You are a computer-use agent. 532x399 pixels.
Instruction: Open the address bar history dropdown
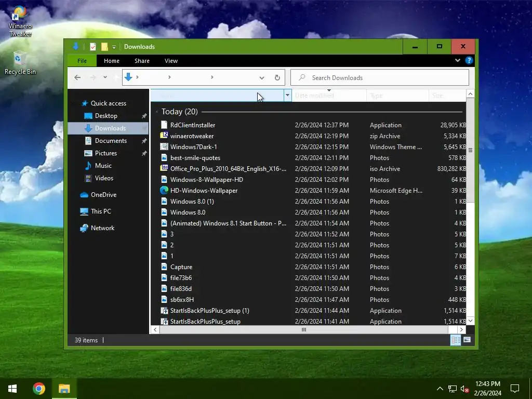pyautogui.click(x=262, y=78)
